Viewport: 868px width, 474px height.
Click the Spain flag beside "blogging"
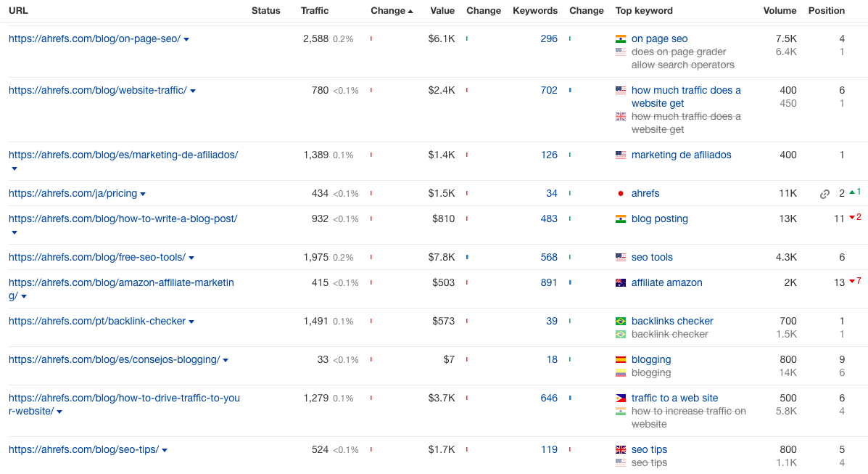click(x=620, y=359)
